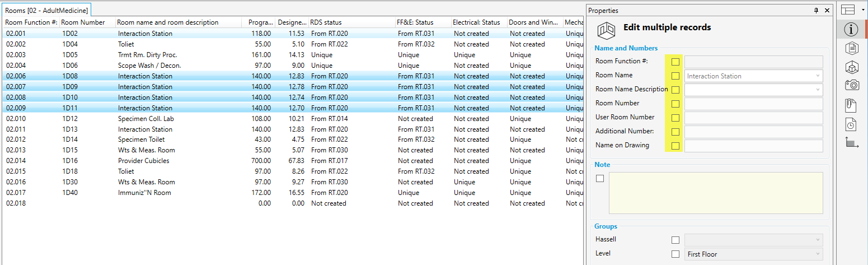Click the table layout icon at top right

[x=848, y=10]
